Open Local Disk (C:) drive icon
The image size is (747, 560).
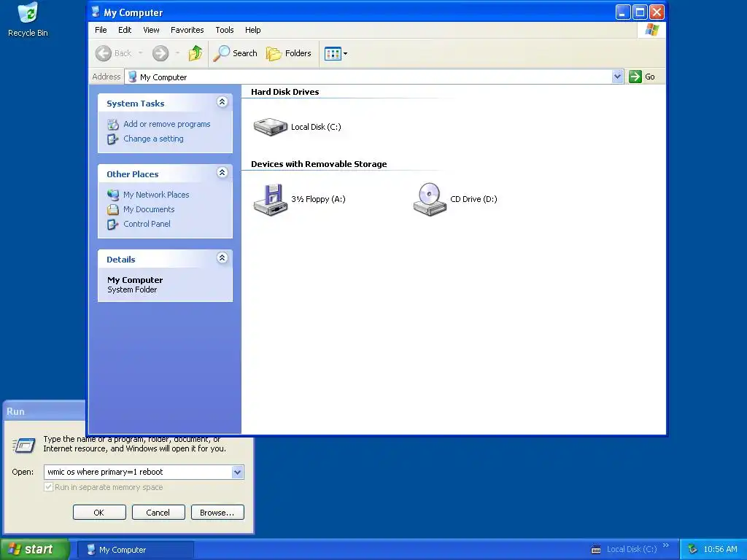[270, 127]
